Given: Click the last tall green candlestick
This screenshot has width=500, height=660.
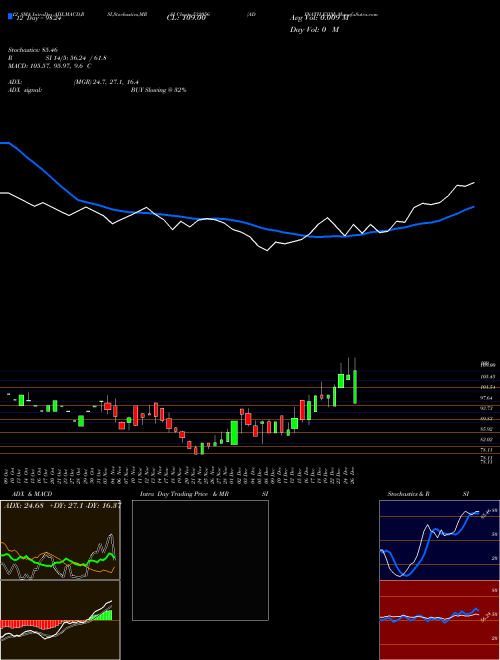Looking at the screenshot, I should 355,386.
